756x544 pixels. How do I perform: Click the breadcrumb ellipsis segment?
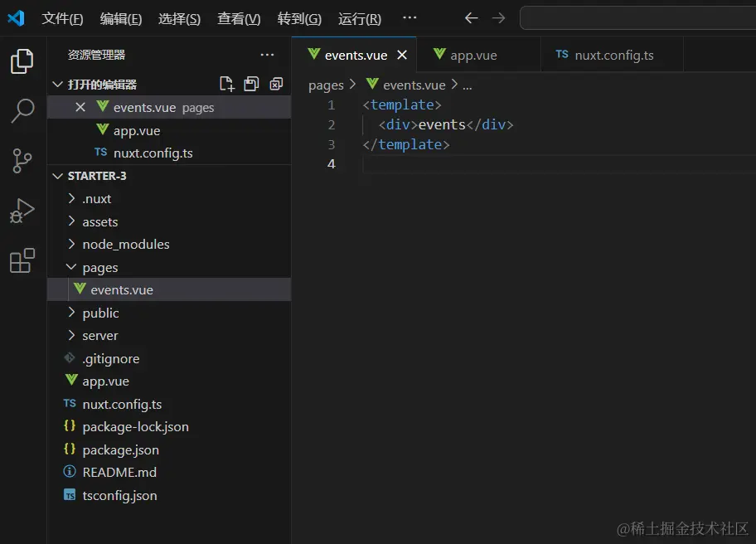[468, 87]
